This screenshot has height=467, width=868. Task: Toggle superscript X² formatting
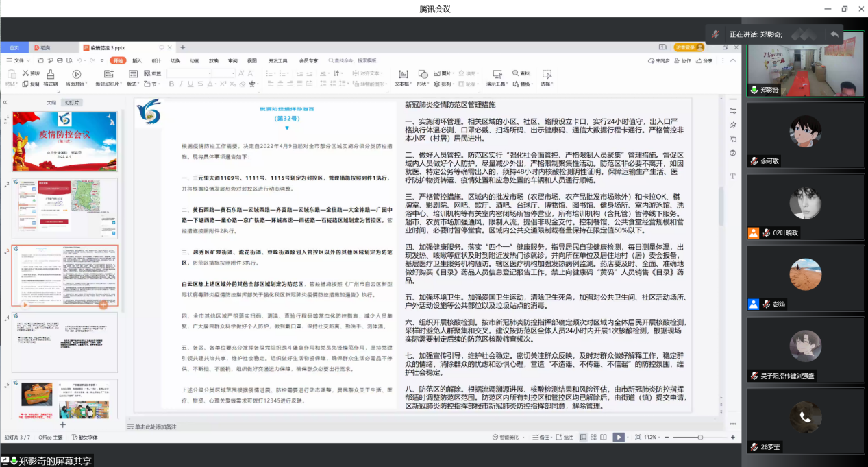click(x=223, y=84)
